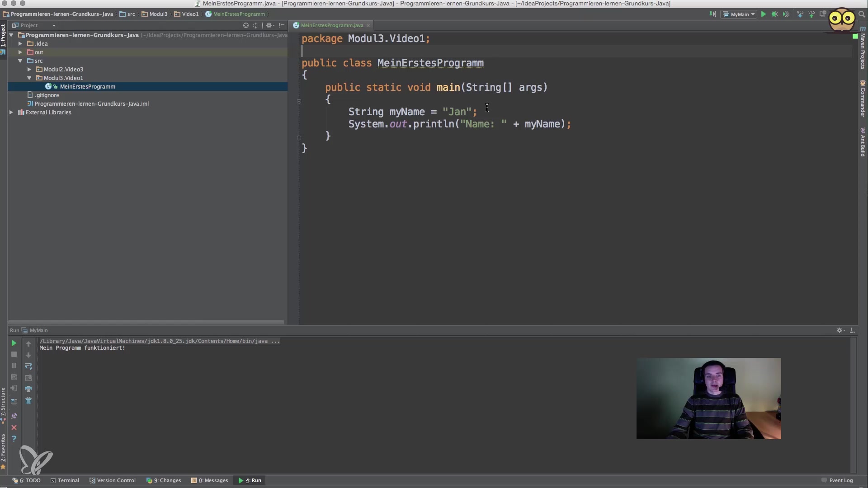868x488 pixels.
Task: Start debugging with the bug icon
Action: (774, 14)
